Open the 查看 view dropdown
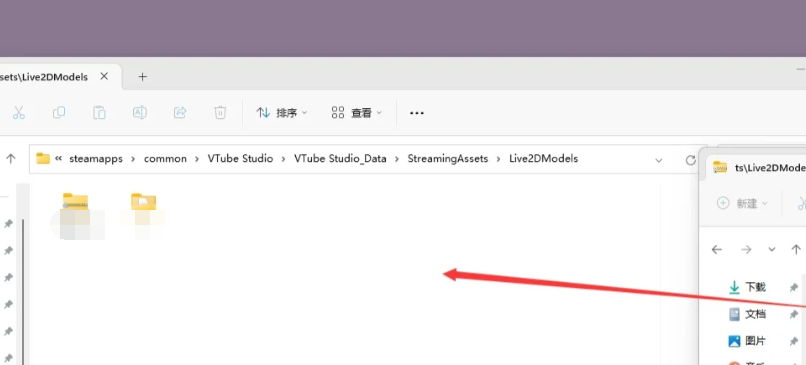Image resolution: width=806 pixels, height=365 pixels. click(357, 113)
